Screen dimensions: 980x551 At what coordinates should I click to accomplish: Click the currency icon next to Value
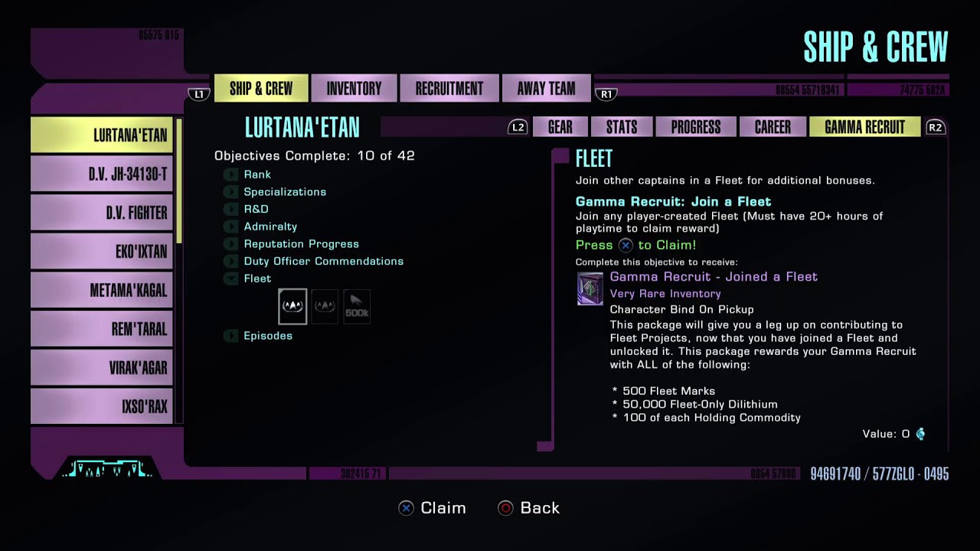920,434
